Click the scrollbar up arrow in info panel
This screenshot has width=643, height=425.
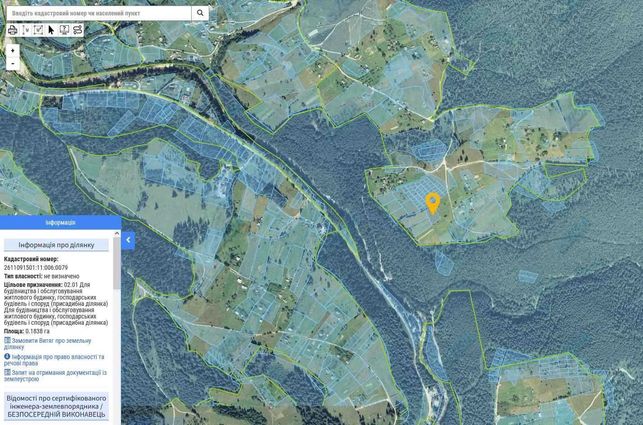117,233
